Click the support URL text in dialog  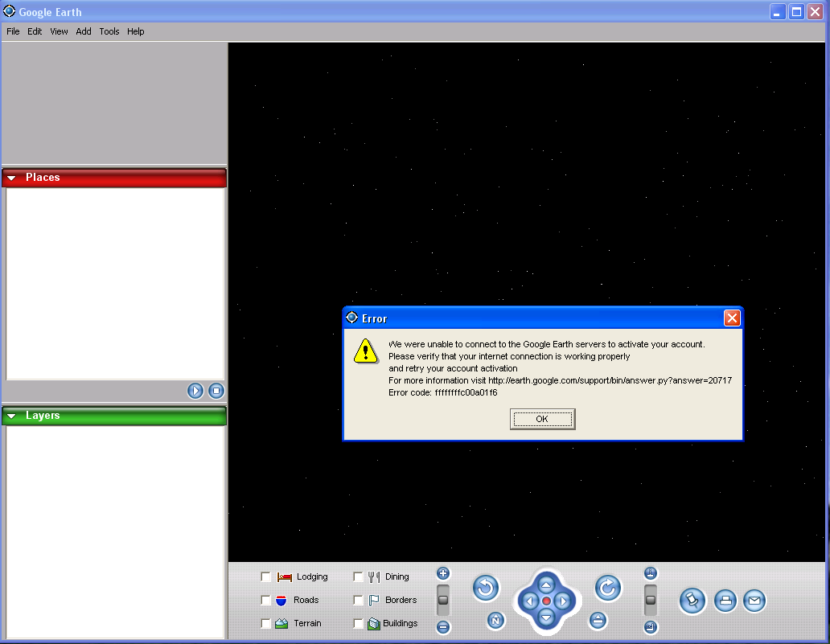point(610,380)
